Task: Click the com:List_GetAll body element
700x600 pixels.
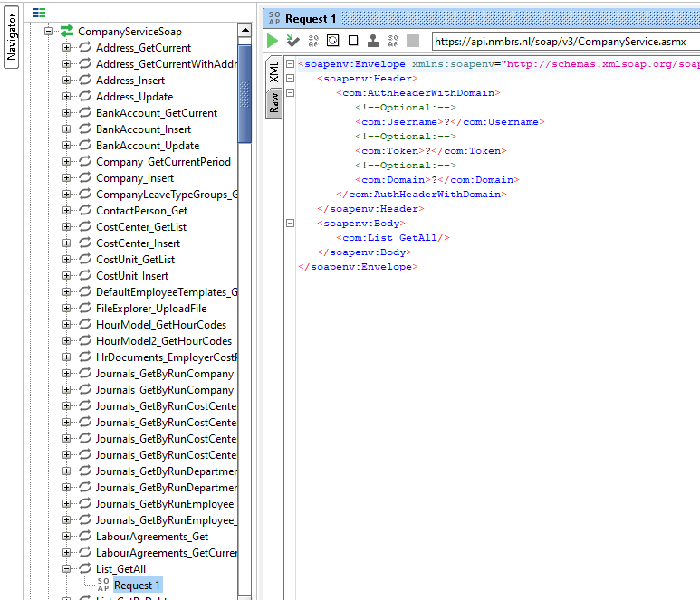Action: pyautogui.click(x=393, y=238)
